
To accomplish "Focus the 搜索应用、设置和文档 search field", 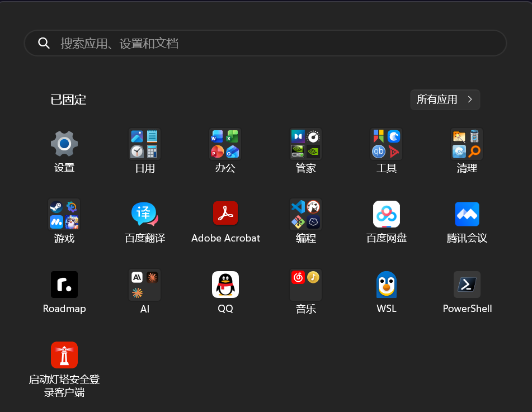I will [265, 43].
